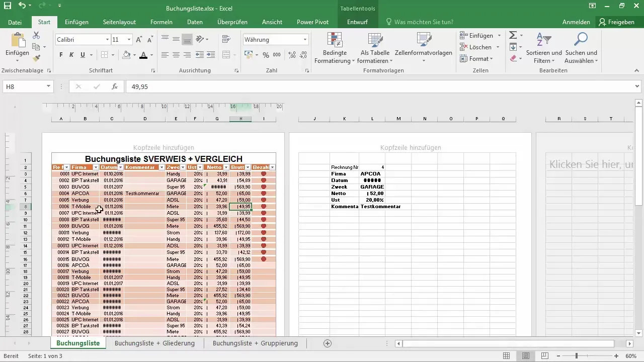Toggle bold formatting
Image resolution: width=644 pixels, height=362 pixels.
click(x=61, y=55)
